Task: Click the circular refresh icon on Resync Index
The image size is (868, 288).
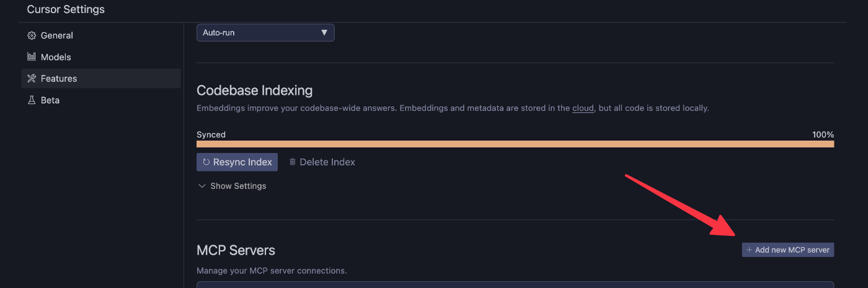Action: tap(206, 162)
